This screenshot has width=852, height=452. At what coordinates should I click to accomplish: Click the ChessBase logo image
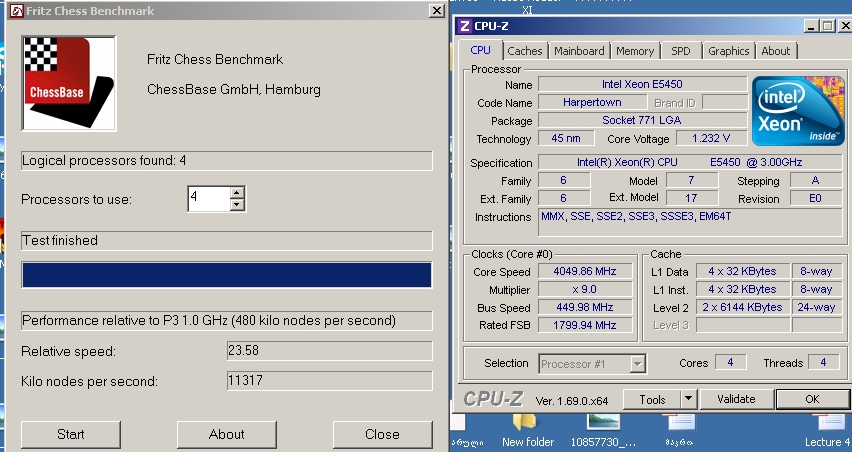69,84
